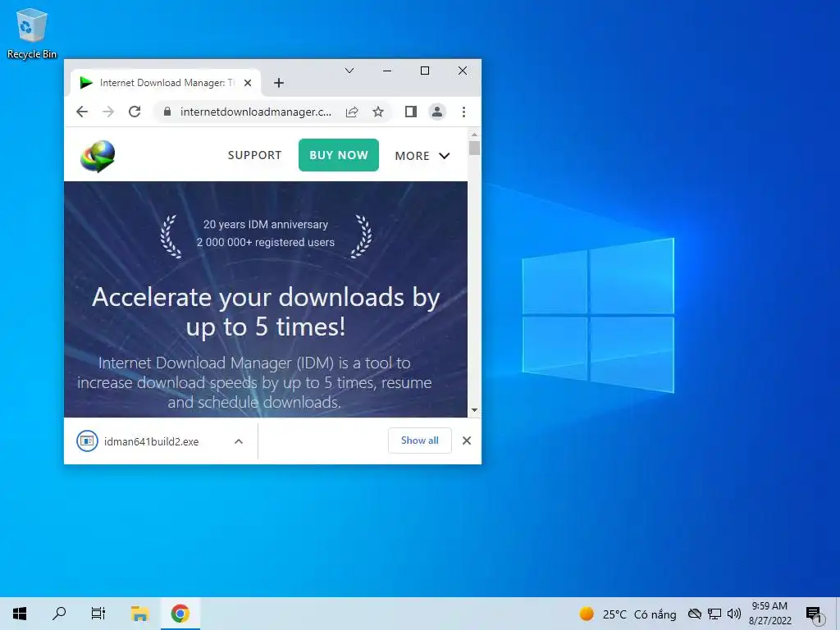Open a new Chrome tab
Image resolution: width=840 pixels, height=630 pixels.
pos(279,83)
